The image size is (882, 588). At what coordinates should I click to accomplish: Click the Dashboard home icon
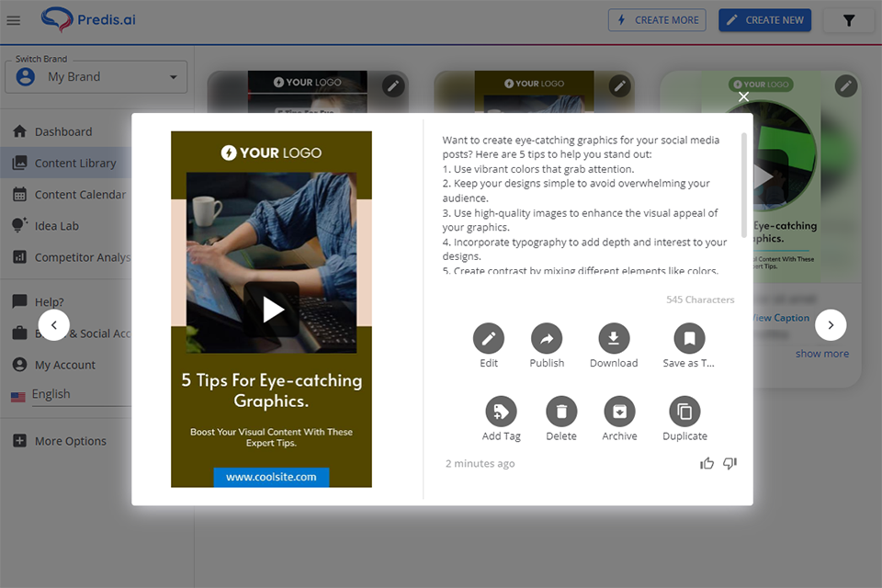click(19, 131)
